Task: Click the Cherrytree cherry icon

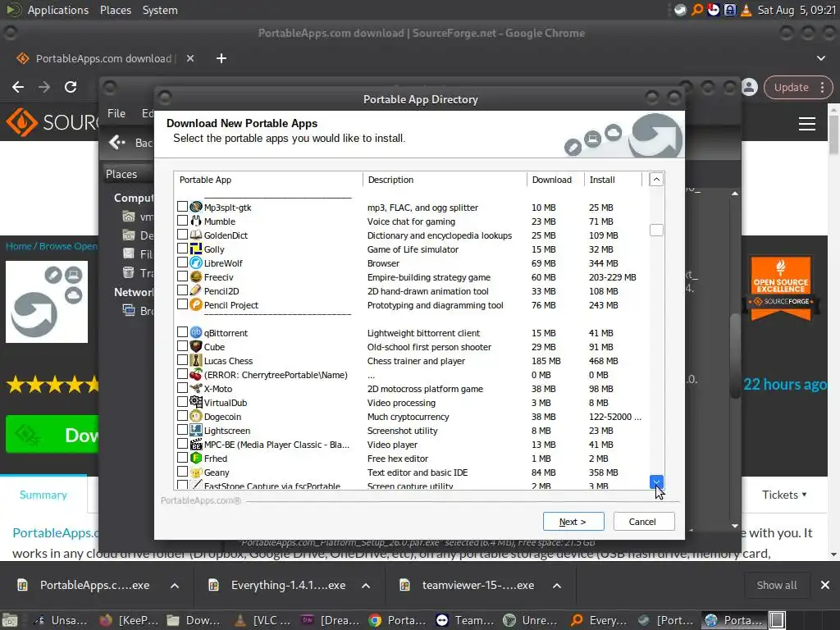Action: [x=196, y=374]
